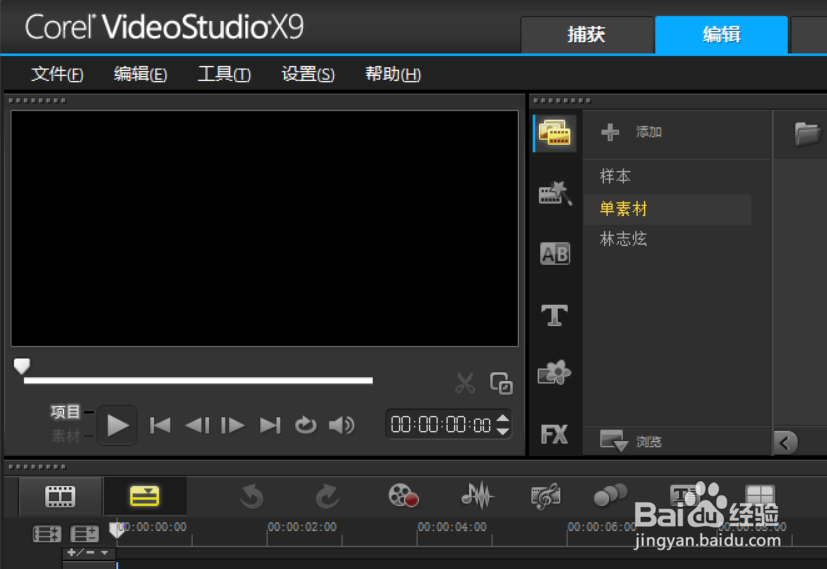827x569 pixels.
Task: Collapse the library navigation panel arrow
Action: point(785,442)
